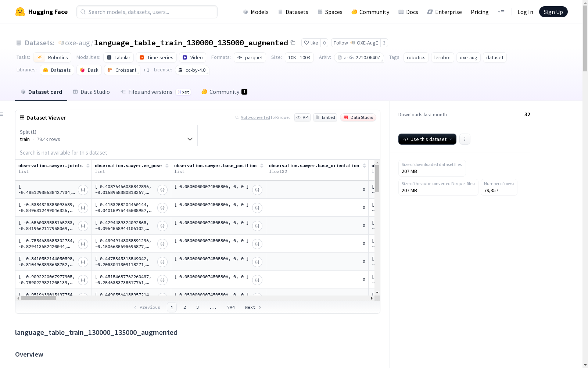Image resolution: width=588 pixels, height=368 pixels.
Task: Open the Pricing navigation link
Action: 480,12
